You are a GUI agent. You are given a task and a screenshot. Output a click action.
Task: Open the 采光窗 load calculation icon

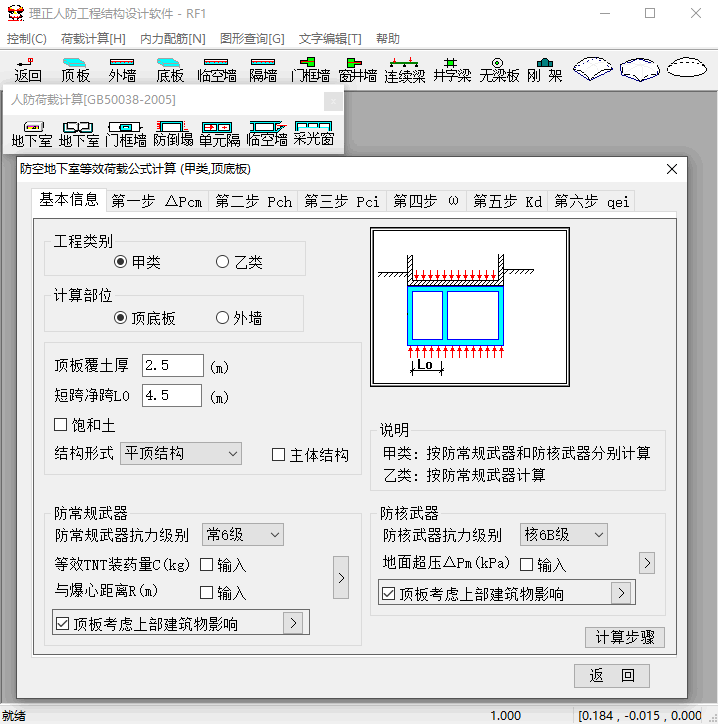313,134
